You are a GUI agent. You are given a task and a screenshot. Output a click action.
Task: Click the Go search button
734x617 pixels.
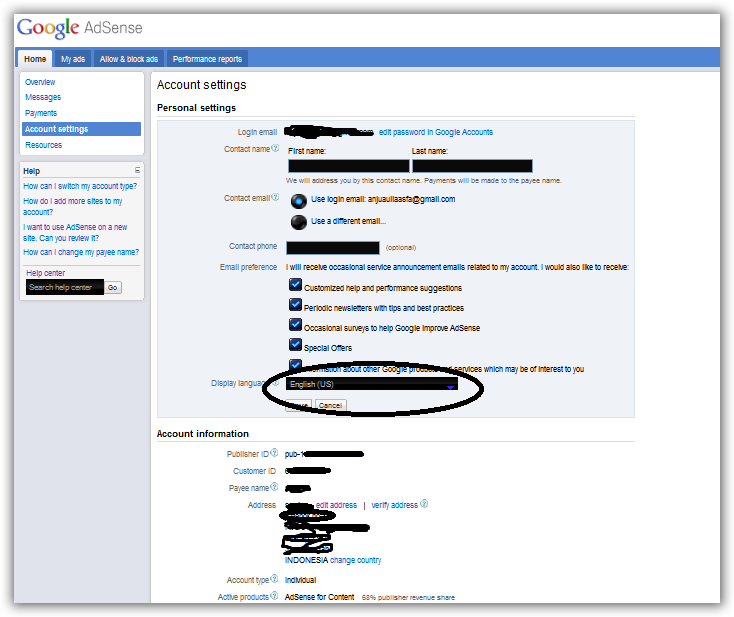tap(113, 287)
